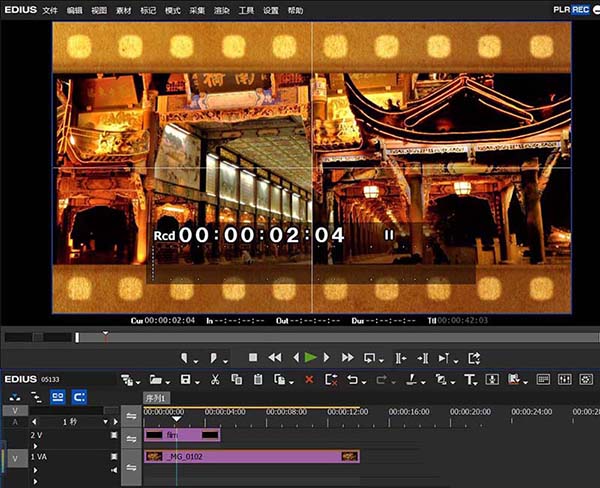Click the save project icon
Image resolution: width=600 pixels, height=488 pixels.
tap(186, 379)
